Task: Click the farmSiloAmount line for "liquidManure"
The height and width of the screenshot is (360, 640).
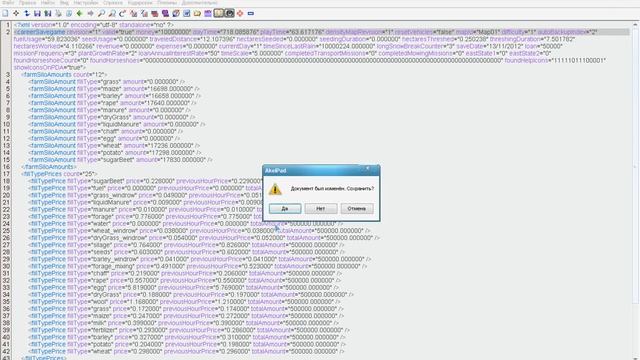Action: point(117,124)
